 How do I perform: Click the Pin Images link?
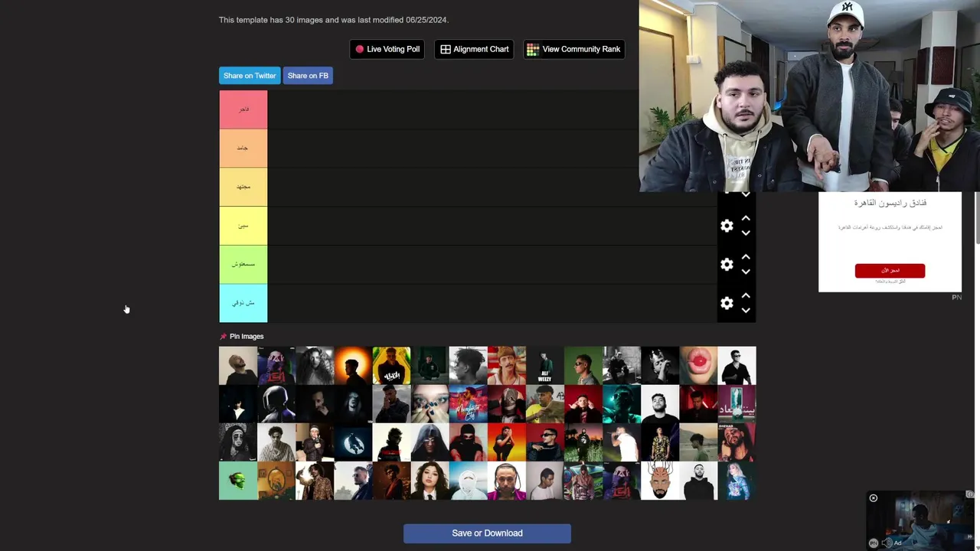tap(241, 336)
